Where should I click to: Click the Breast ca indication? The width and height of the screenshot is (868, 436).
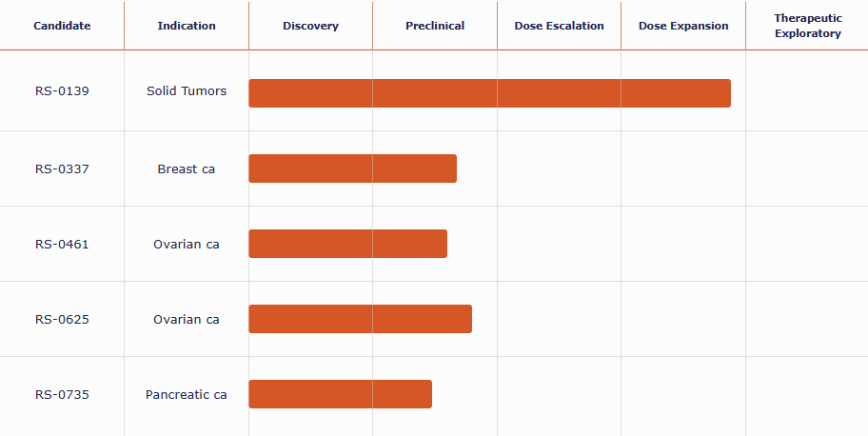187,169
